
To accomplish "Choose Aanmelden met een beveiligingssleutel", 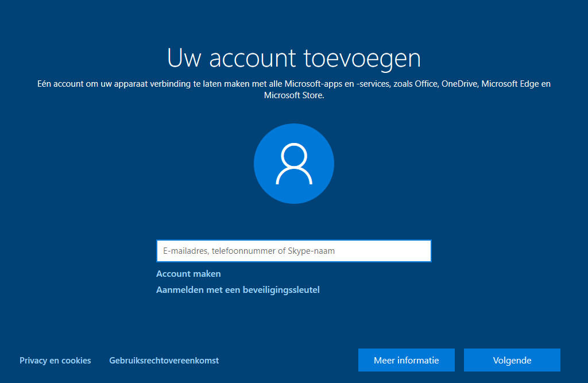I will pos(238,290).
